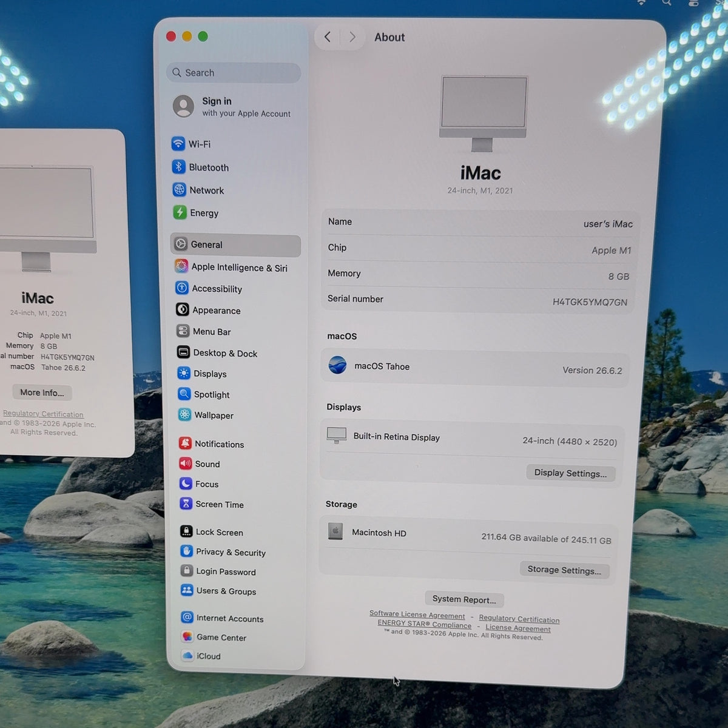Image resolution: width=728 pixels, height=728 pixels.
Task: Open License Agreement link
Action: tap(518, 628)
